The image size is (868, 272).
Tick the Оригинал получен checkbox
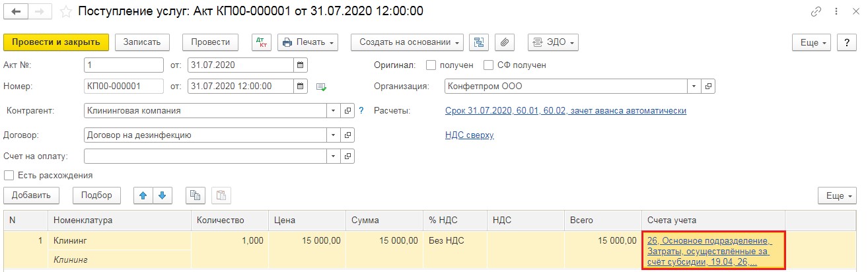tap(431, 65)
